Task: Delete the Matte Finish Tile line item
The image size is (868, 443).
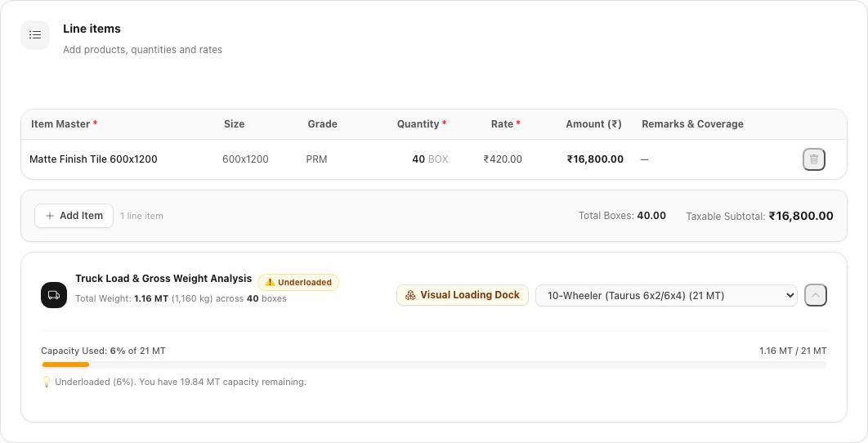Action: coord(814,159)
